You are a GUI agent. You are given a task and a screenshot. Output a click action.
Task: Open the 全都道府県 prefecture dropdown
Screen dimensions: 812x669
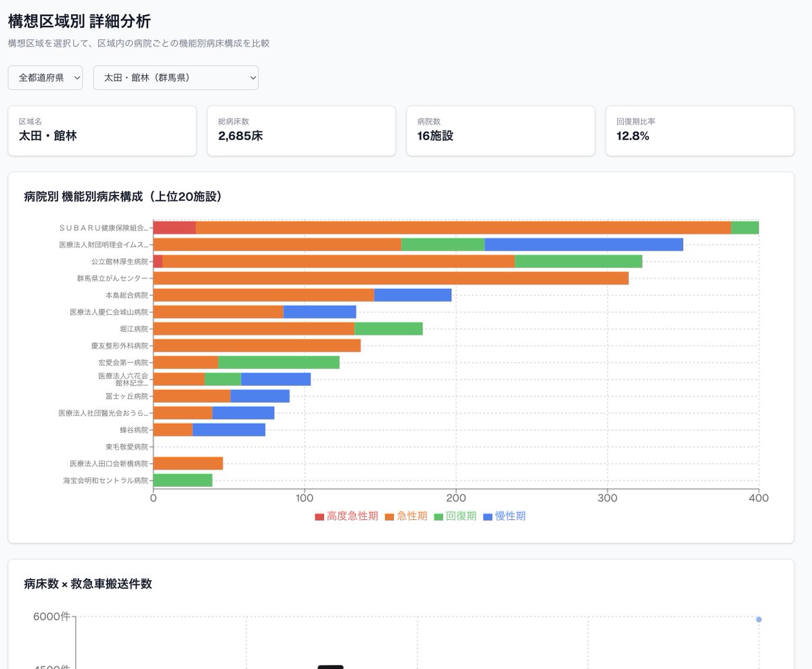click(45, 77)
